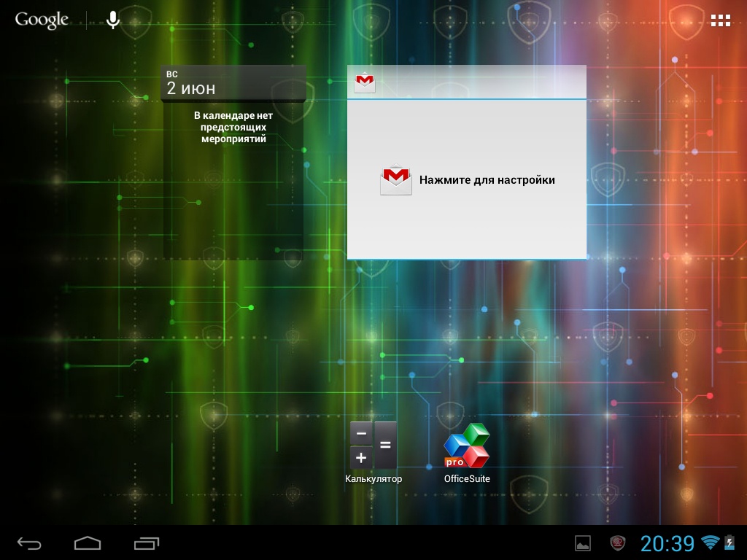Open the screenshot notification image icon
The height and width of the screenshot is (560, 747).
[x=583, y=543]
